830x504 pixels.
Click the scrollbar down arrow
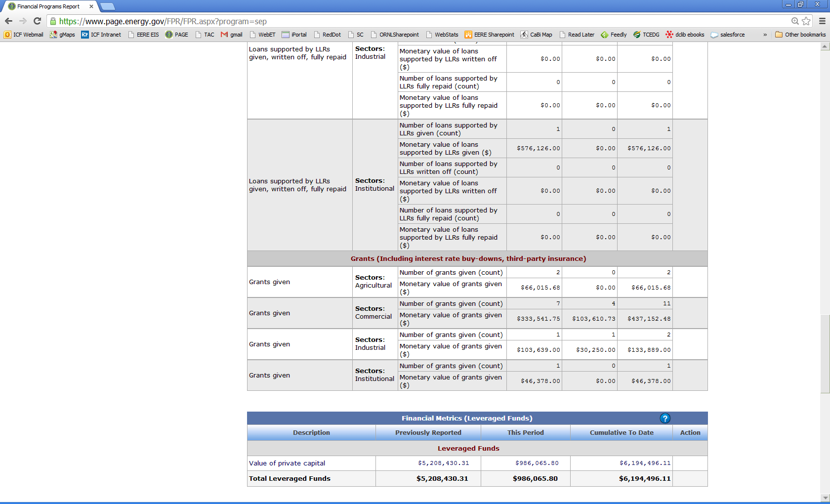point(825,498)
